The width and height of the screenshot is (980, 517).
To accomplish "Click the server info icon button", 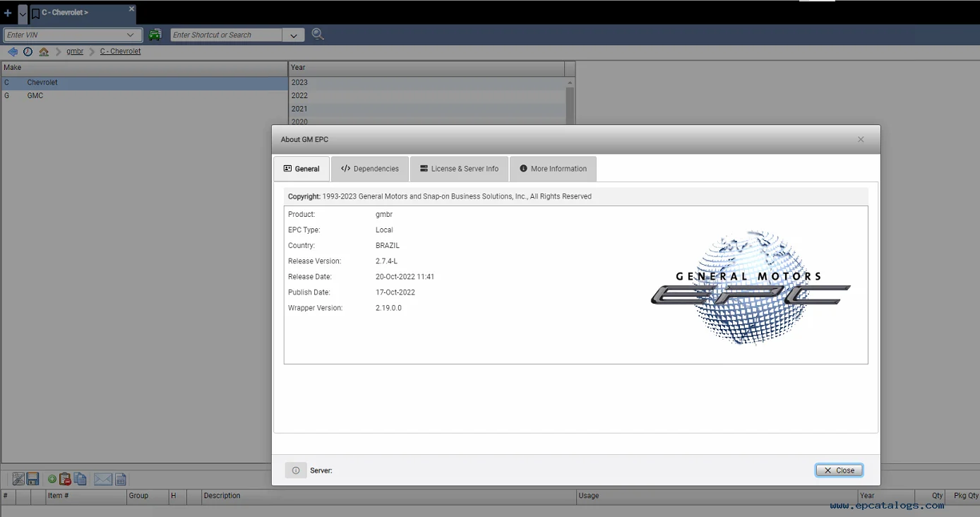I will coord(296,470).
